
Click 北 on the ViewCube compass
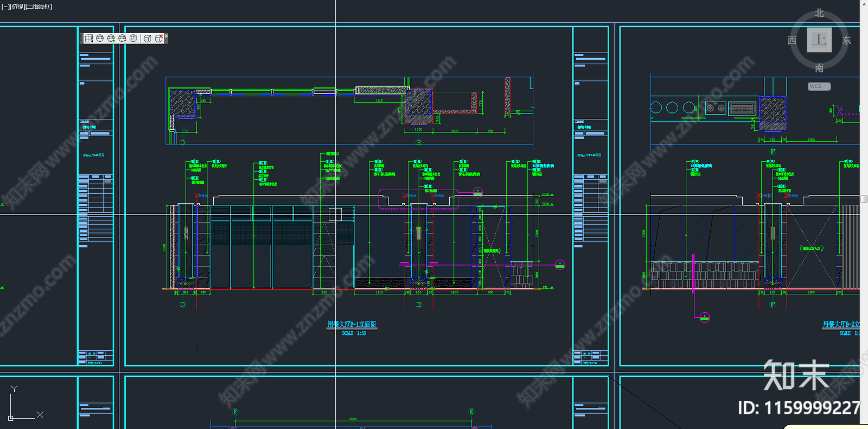(819, 13)
